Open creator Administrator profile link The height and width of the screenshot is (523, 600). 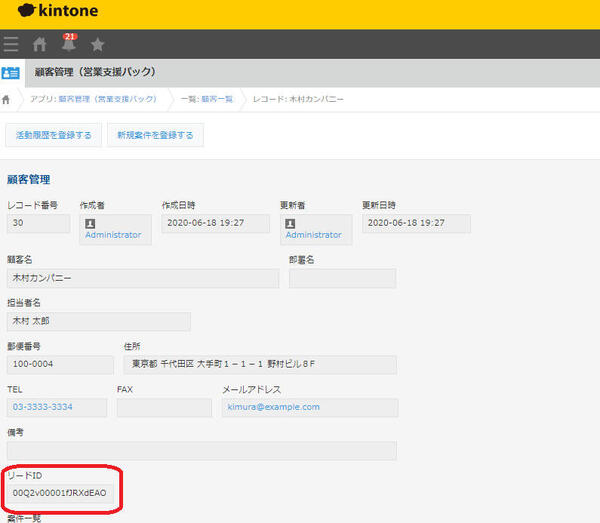pyautogui.click(x=113, y=235)
